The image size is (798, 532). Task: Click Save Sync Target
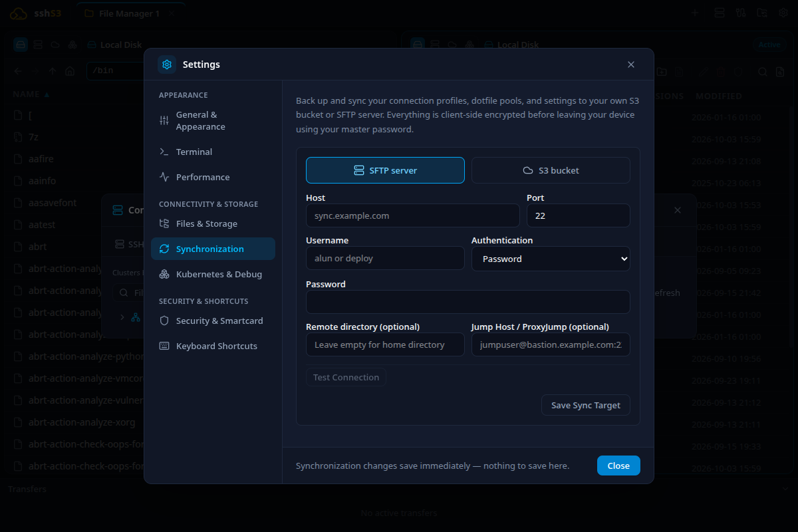coord(586,405)
